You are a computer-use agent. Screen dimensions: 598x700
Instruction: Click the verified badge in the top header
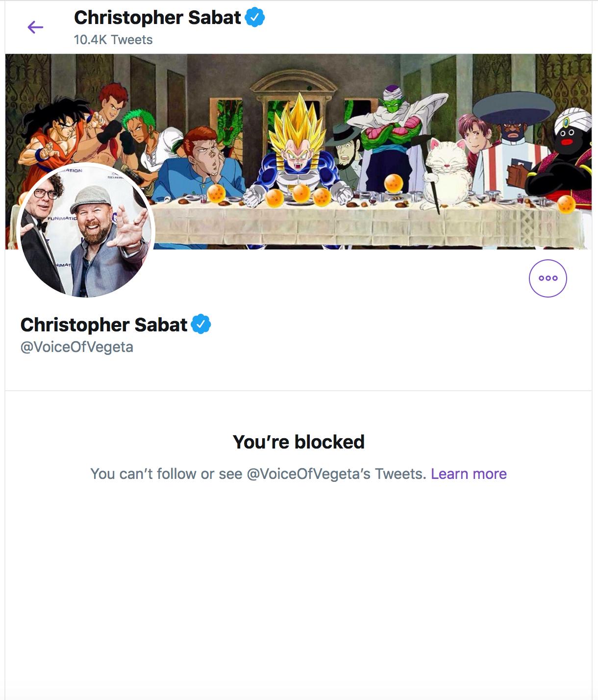[255, 18]
